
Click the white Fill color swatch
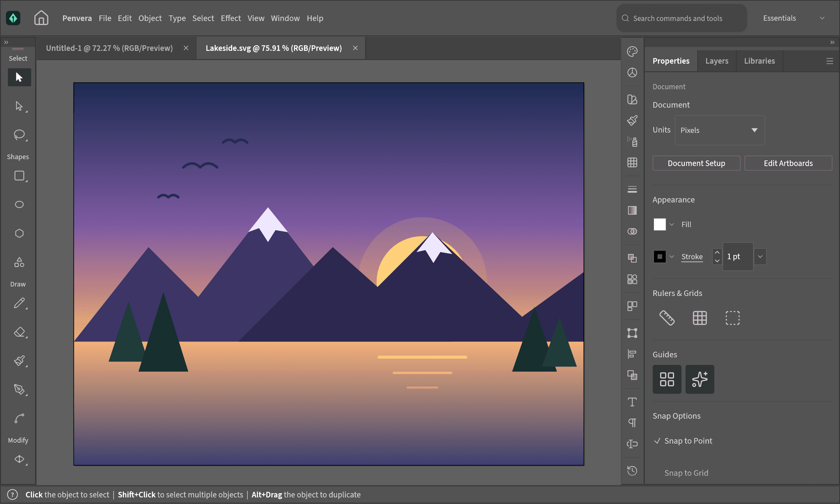pyautogui.click(x=660, y=224)
